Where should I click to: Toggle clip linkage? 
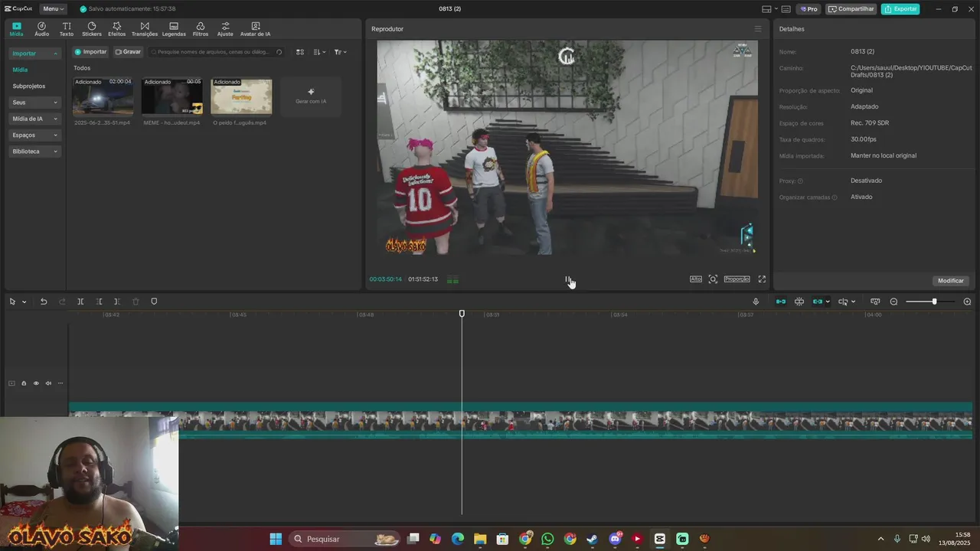click(x=818, y=302)
